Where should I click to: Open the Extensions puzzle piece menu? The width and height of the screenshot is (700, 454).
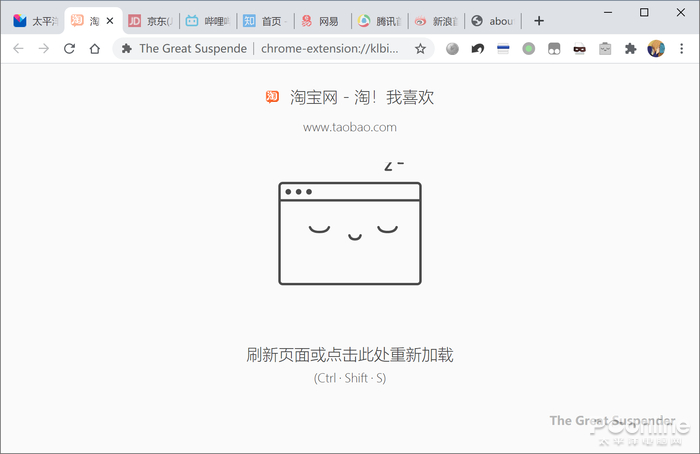tap(630, 48)
